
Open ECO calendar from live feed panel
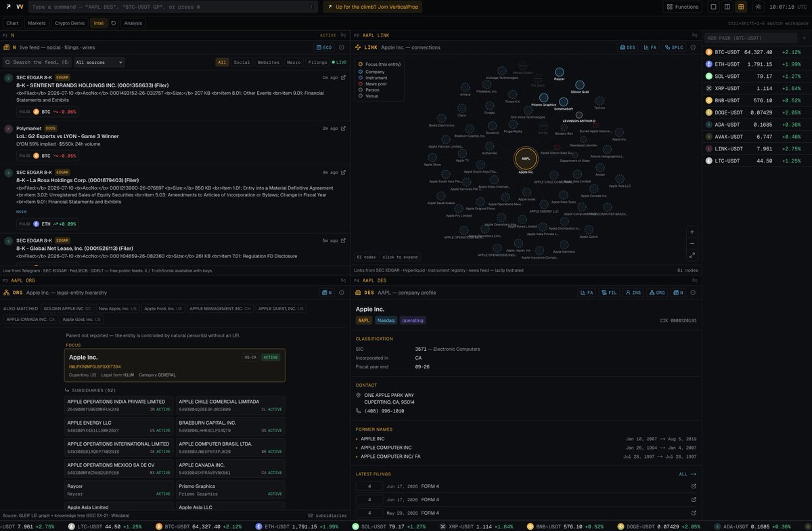(x=324, y=47)
